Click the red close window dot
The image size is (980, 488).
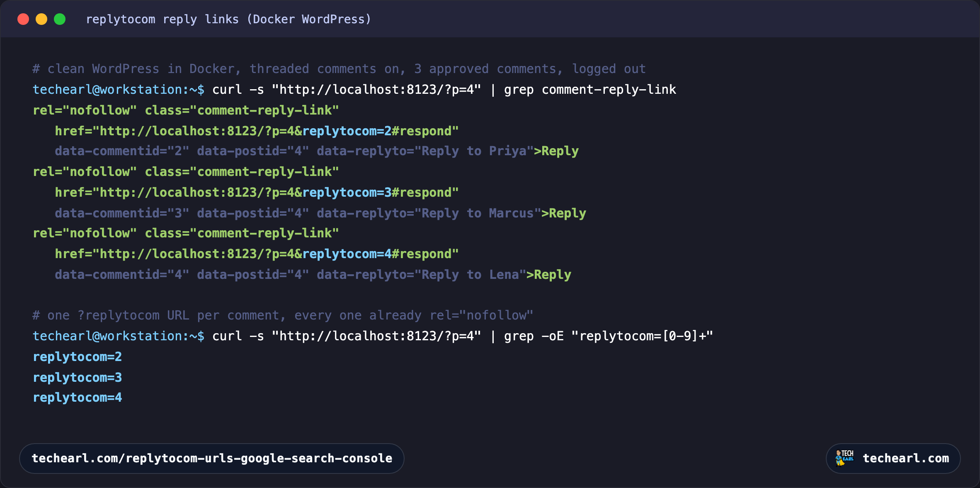(x=23, y=19)
